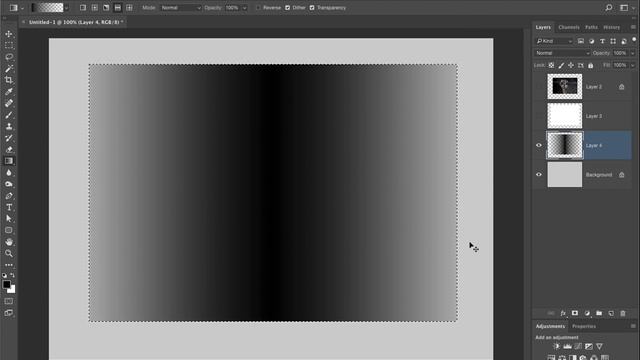Open layer Opacity dropdown arrow
Screen dimensions: 640x360
[633, 53]
